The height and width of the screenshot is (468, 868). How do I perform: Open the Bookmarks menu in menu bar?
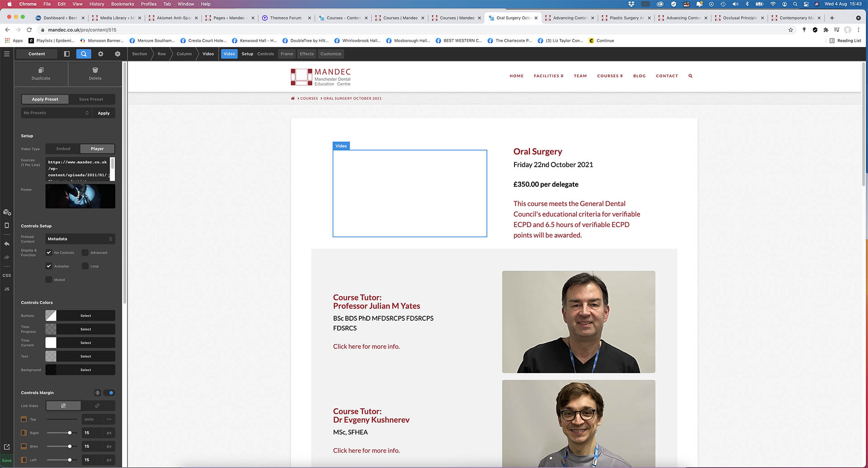(123, 4)
